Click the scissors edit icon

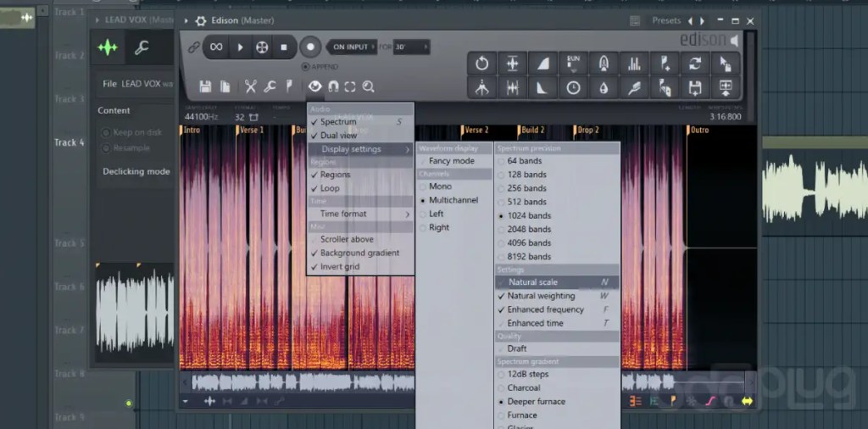point(251,86)
